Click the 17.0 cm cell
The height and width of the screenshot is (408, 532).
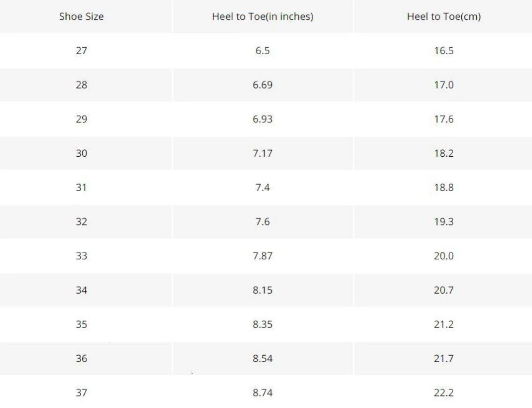443,85
